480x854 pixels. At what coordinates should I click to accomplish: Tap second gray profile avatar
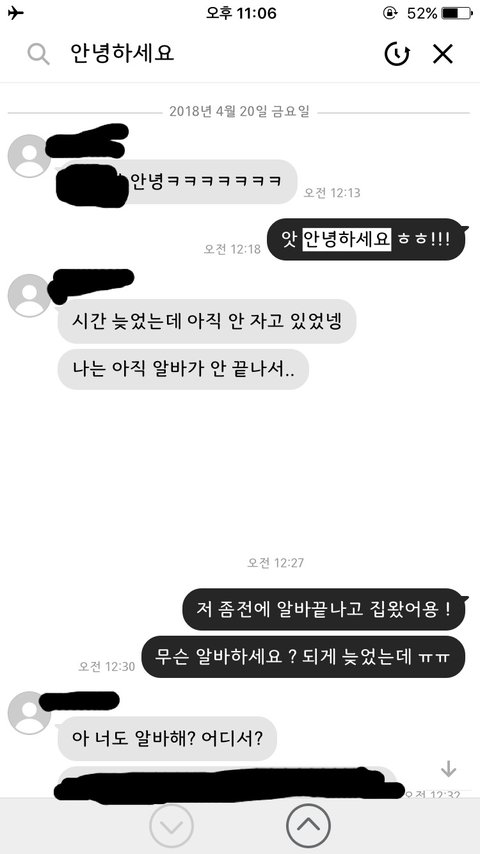click(x=29, y=295)
